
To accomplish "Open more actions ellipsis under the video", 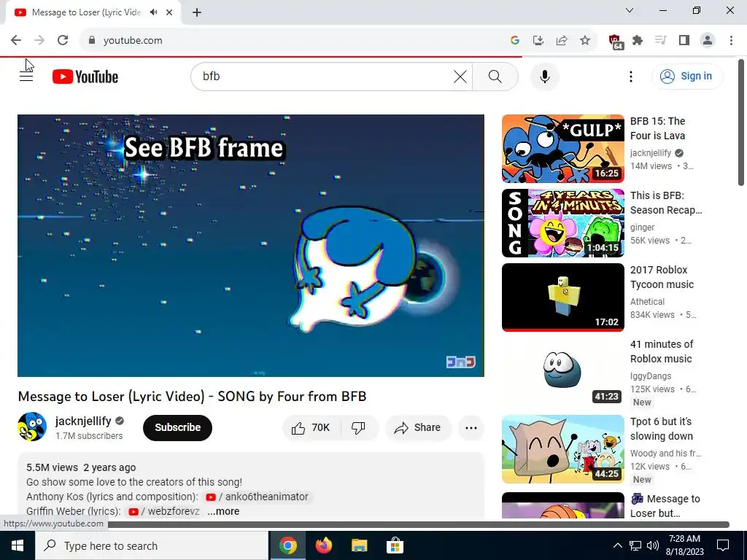I will coord(471,427).
